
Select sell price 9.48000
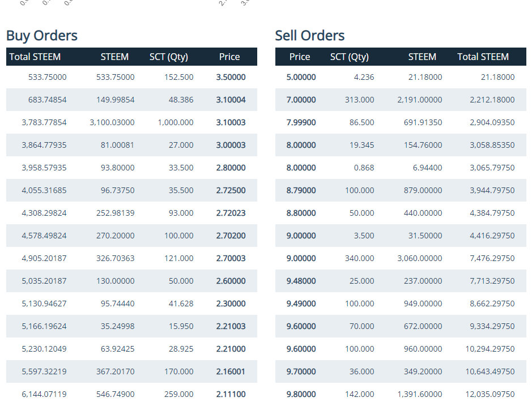(301, 281)
